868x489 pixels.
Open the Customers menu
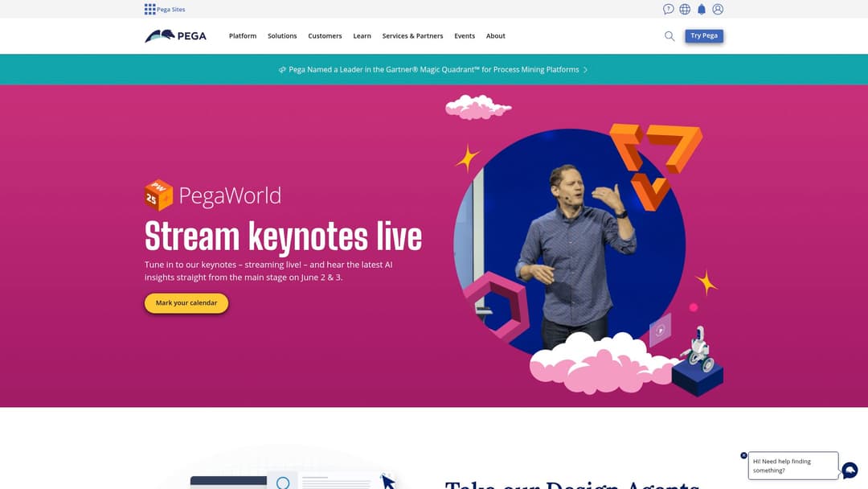(x=325, y=36)
